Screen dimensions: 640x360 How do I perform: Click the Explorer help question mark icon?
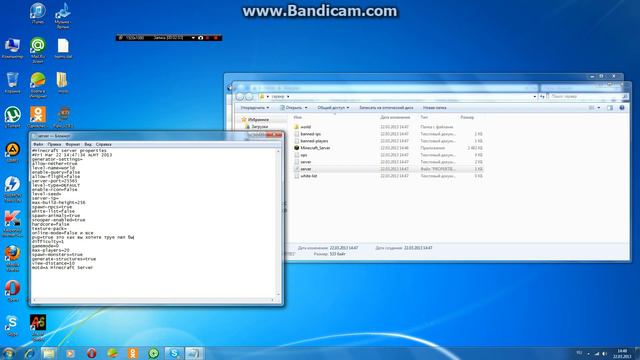pos(622,108)
